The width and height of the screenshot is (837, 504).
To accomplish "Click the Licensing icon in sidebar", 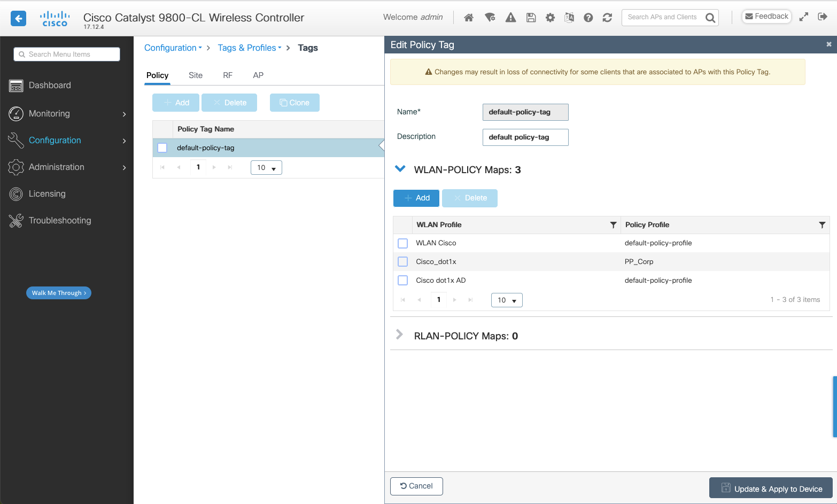I will [16, 194].
